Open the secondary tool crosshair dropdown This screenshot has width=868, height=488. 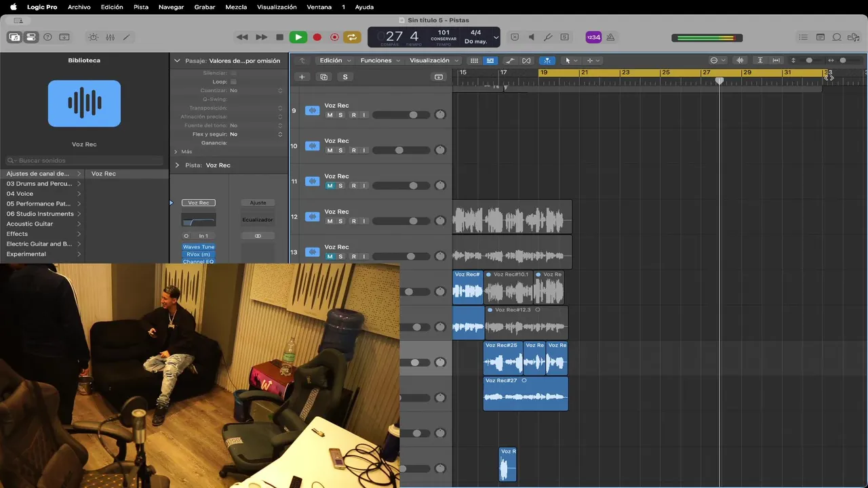pos(593,60)
